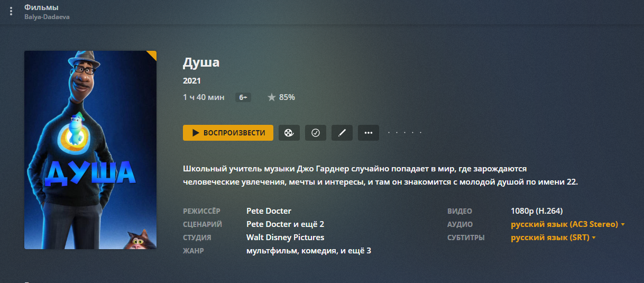The image size is (644, 283).
Task: Play the trailer via film reel icon
Action: point(289,133)
